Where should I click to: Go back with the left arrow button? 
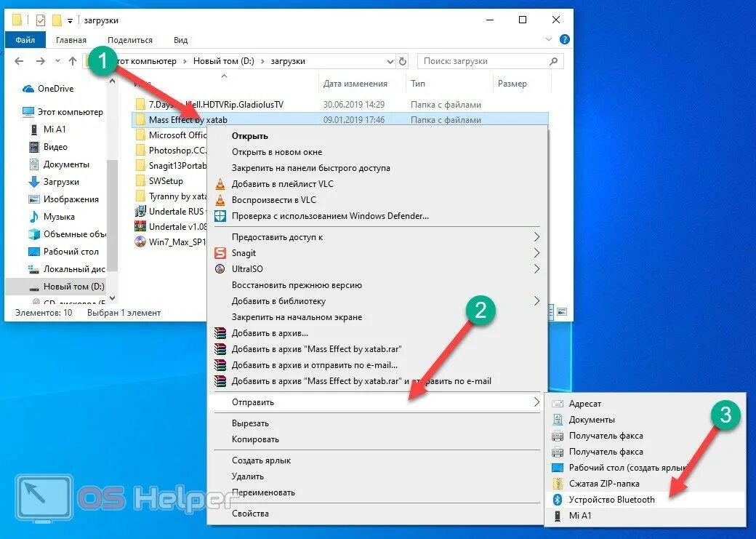click(19, 61)
